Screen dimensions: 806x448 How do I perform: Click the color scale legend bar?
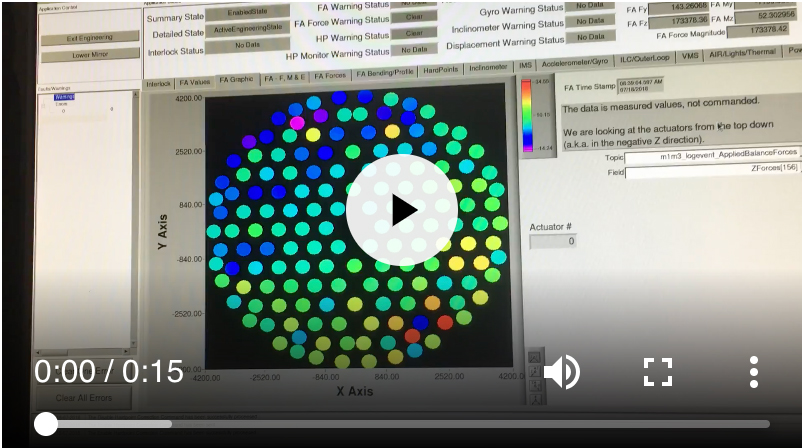[526, 114]
